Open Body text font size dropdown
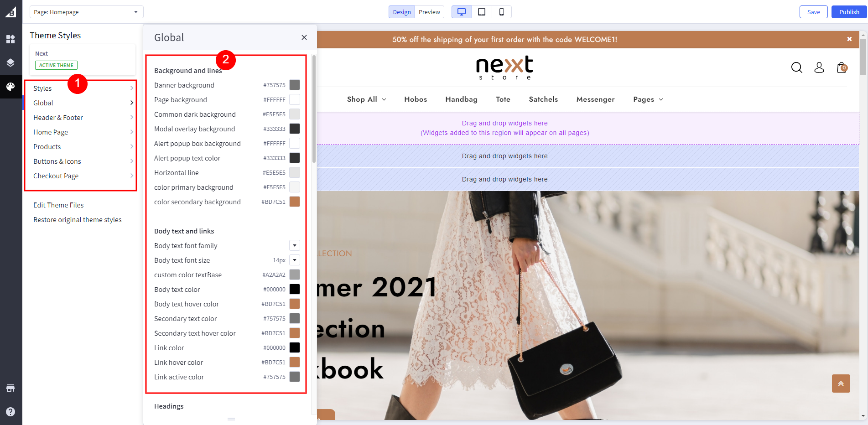The height and width of the screenshot is (425, 868). 295,260
